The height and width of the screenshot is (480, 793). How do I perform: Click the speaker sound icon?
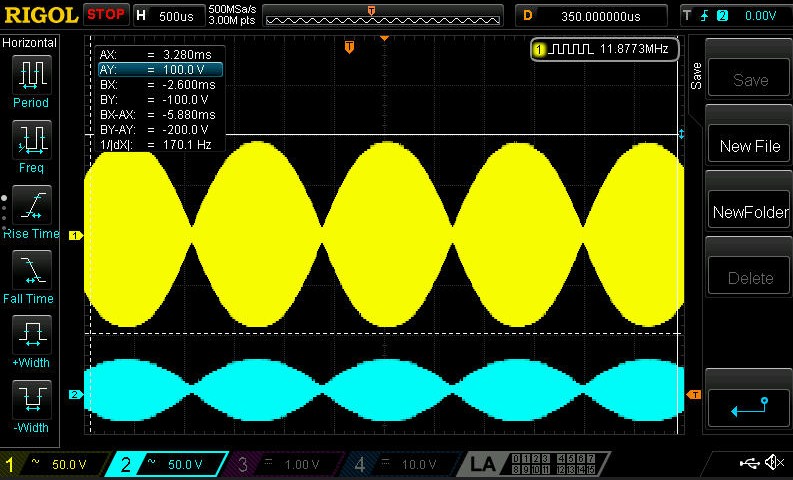(773, 463)
